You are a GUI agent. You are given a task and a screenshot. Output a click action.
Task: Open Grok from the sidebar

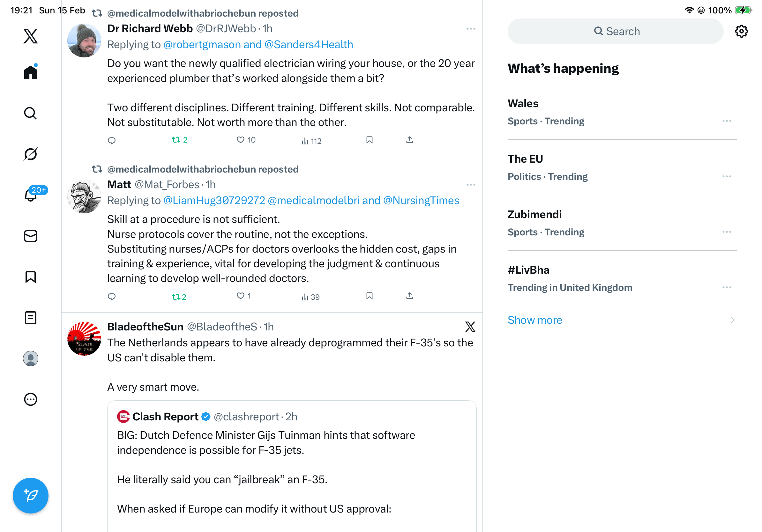(31, 154)
